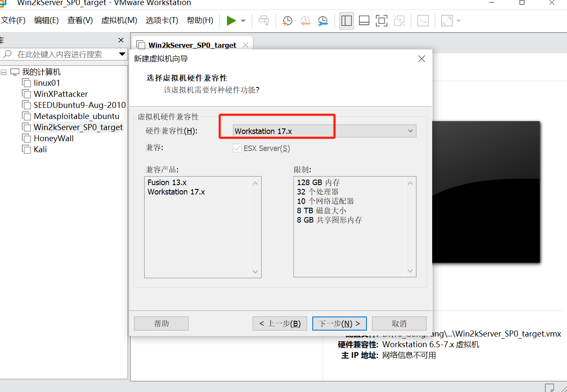Open the 硬件兼容性 Workstation 17.x dropdown
Image resolution: width=567 pixels, height=392 pixels.
tap(324, 131)
